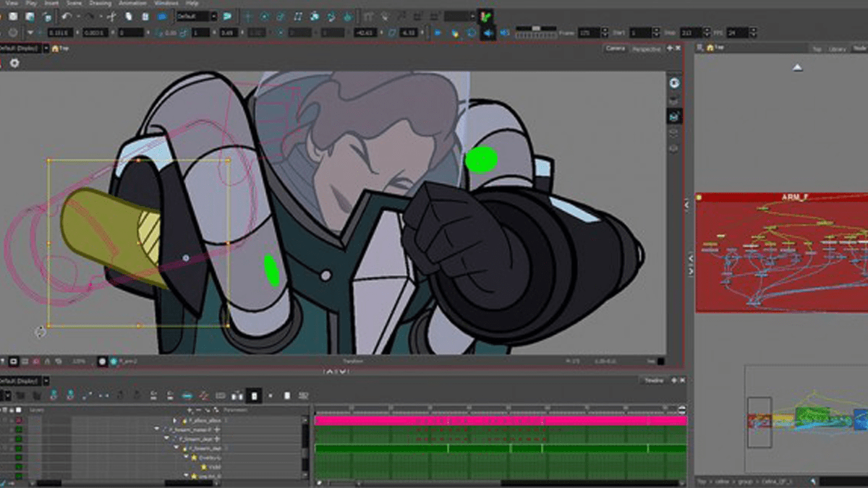Click the Delete Layers minus icon in the timeline header

click(x=197, y=410)
